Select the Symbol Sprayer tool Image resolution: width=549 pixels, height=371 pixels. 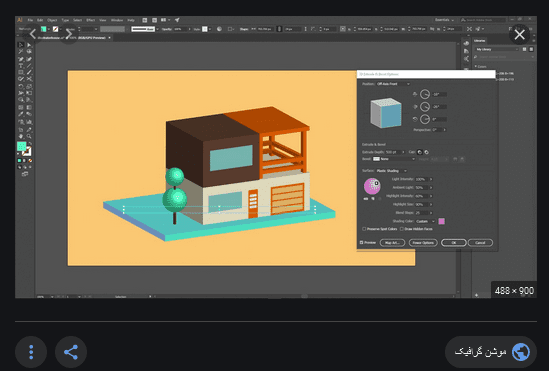tap(21, 122)
